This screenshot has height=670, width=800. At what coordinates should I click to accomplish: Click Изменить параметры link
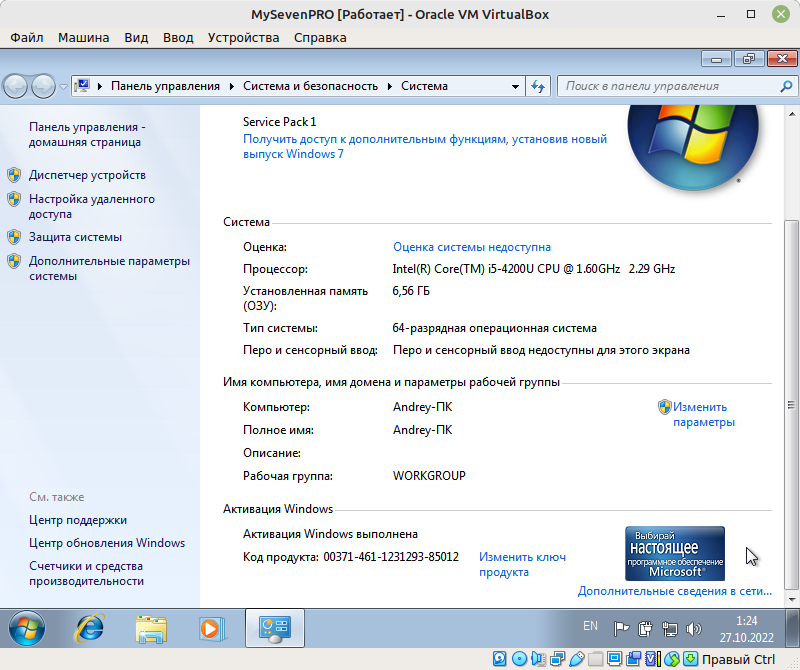tap(704, 414)
